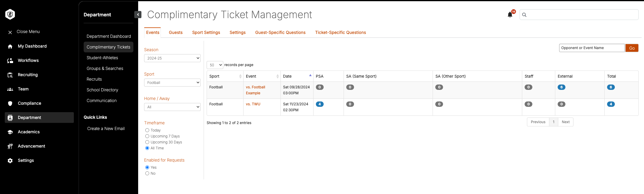Click 'Showing 1 to 2 of 2 entries' text

229,123
